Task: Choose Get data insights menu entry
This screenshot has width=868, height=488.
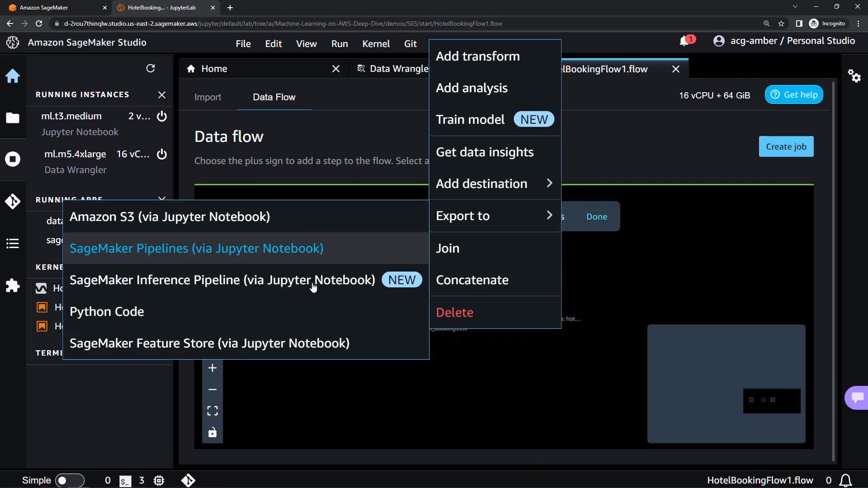Action: pos(485,152)
